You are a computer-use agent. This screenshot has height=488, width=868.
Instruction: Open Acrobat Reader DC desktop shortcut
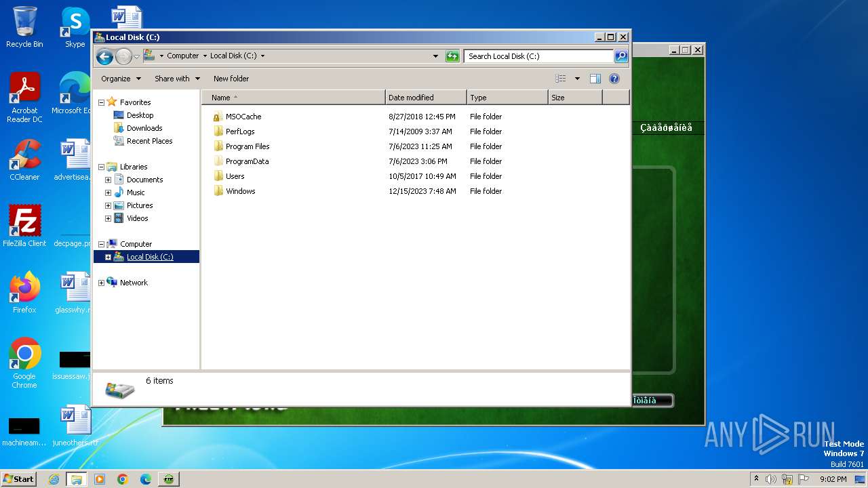coord(24,98)
